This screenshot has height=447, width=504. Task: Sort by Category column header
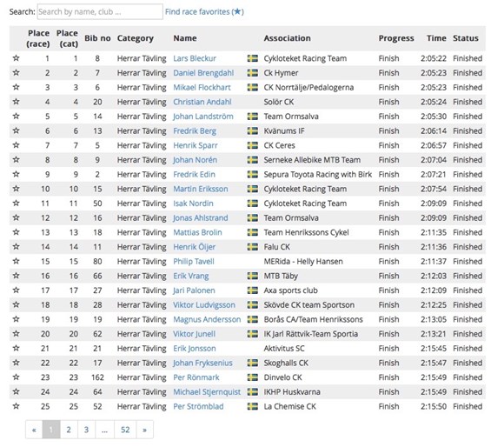pyautogui.click(x=136, y=38)
